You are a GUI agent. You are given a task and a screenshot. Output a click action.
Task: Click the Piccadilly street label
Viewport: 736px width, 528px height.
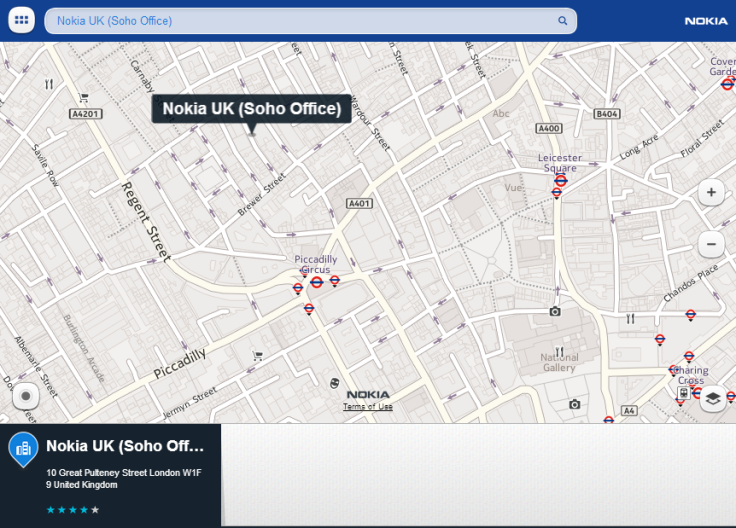pos(180,363)
